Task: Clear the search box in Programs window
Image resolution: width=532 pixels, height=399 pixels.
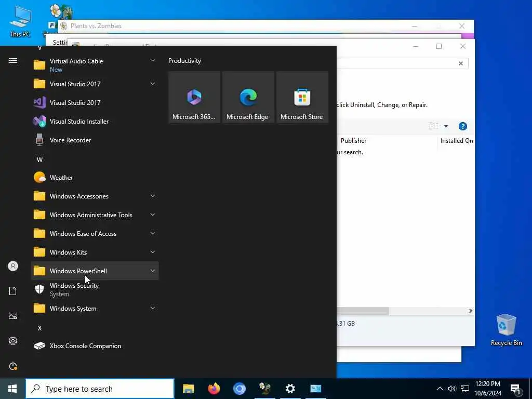Action: click(461, 63)
